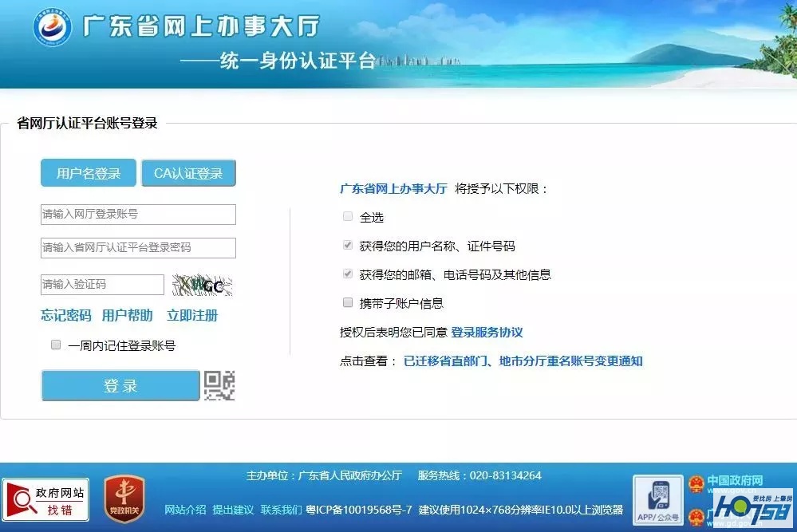Open the 政府网站找错 error report badge

(x=45, y=500)
